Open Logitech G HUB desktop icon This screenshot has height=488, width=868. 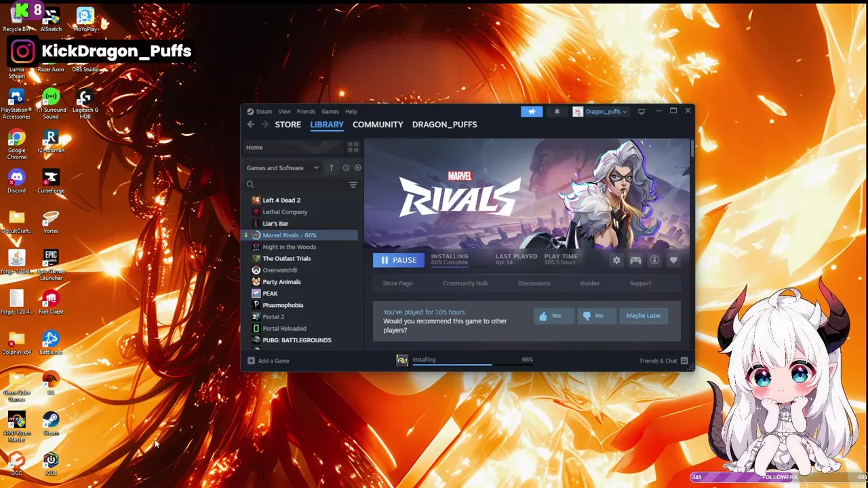(85, 104)
